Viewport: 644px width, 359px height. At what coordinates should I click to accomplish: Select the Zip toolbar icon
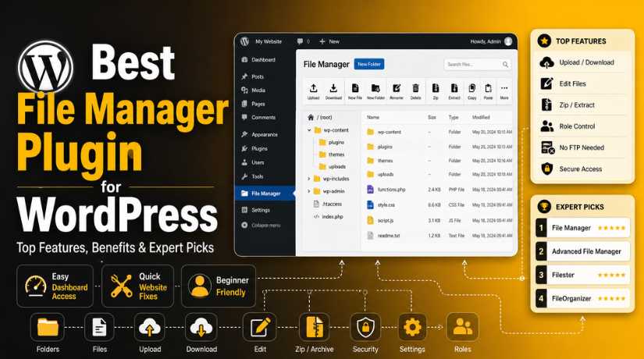(x=436, y=88)
